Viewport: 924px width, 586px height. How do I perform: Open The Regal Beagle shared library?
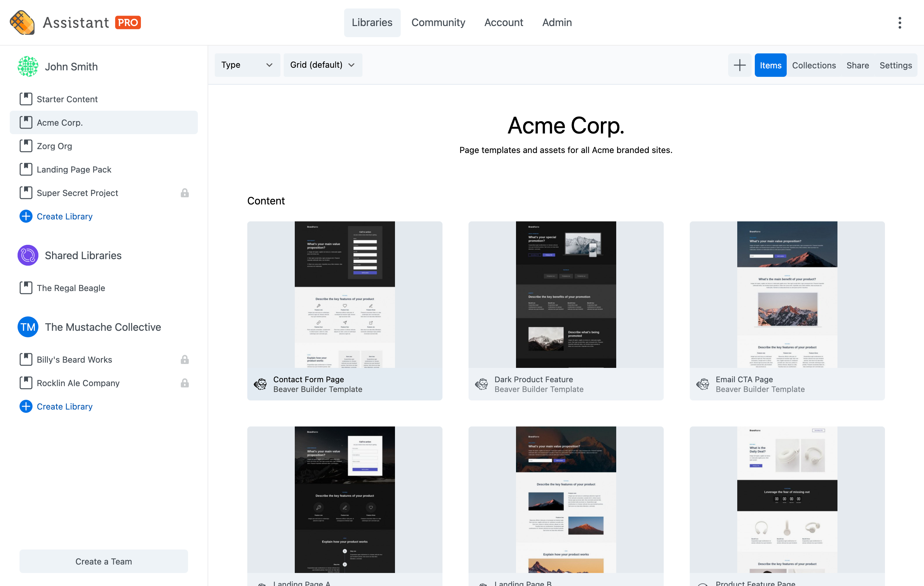click(103, 288)
